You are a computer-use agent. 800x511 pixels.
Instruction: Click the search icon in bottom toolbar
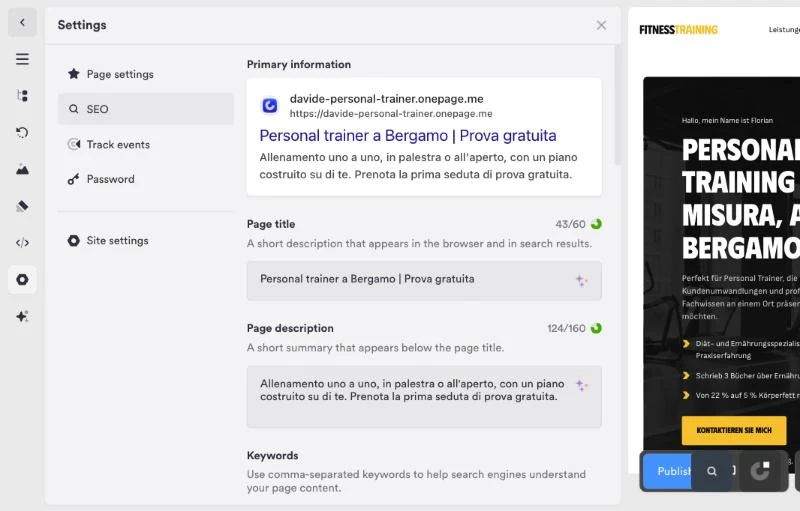712,471
